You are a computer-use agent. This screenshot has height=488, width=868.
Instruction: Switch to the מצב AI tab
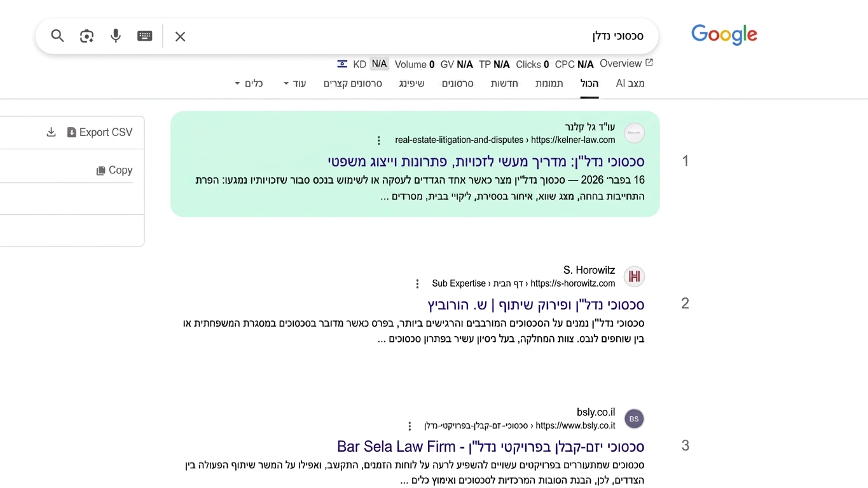(630, 83)
